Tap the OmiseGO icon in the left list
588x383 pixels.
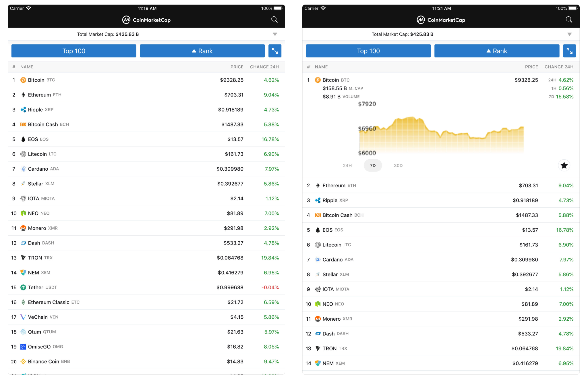(23, 347)
